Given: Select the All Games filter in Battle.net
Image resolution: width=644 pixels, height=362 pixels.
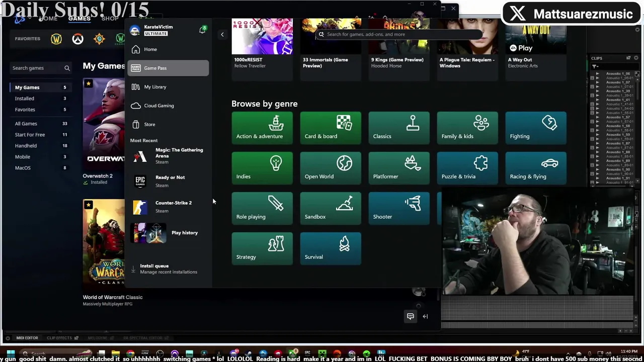Looking at the screenshot, I should point(40,124).
